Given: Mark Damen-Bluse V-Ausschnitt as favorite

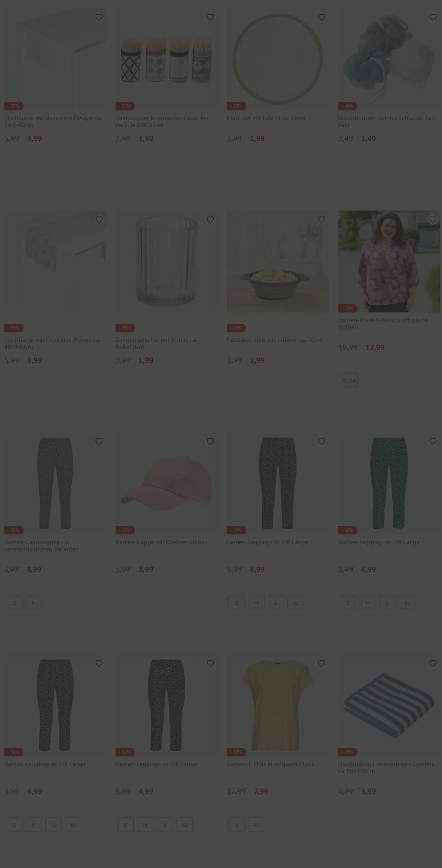Looking at the screenshot, I should click(433, 220).
